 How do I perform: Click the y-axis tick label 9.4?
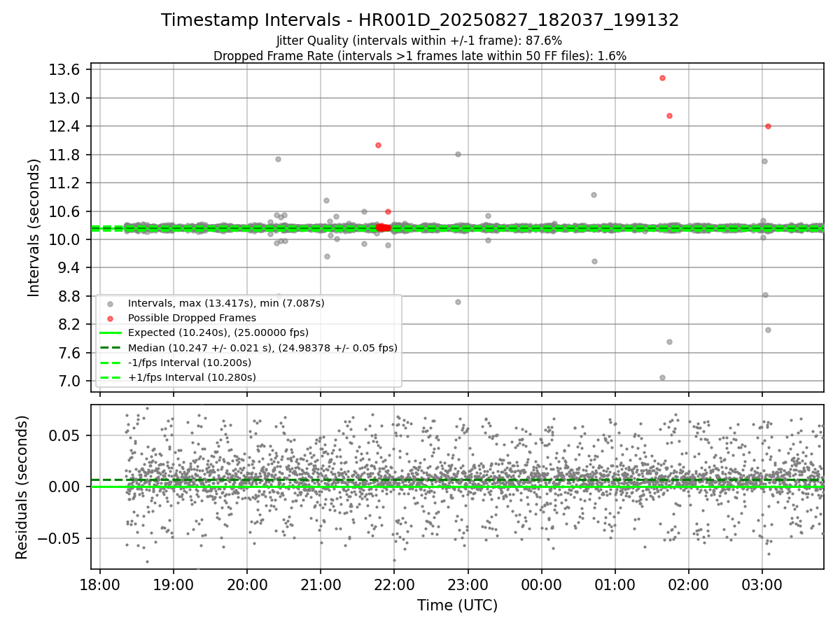click(70, 267)
